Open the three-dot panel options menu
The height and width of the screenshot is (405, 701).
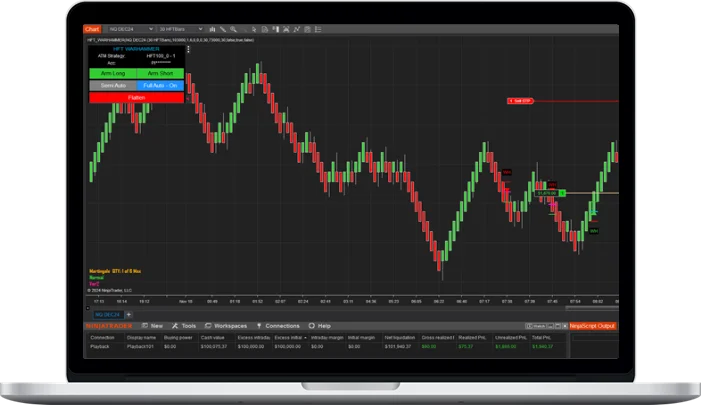coord(188,49)
